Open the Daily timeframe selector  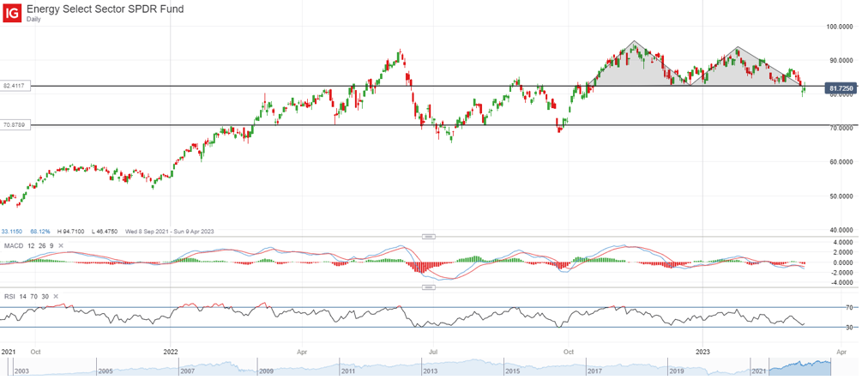pos(33,19)
